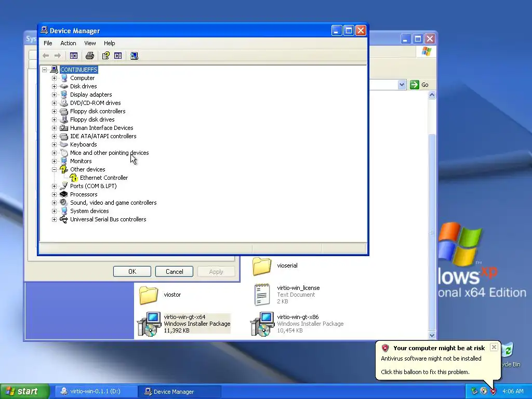Screen dimensions: 532x399
Task: Open the Action menu
Action: [68, 43]
